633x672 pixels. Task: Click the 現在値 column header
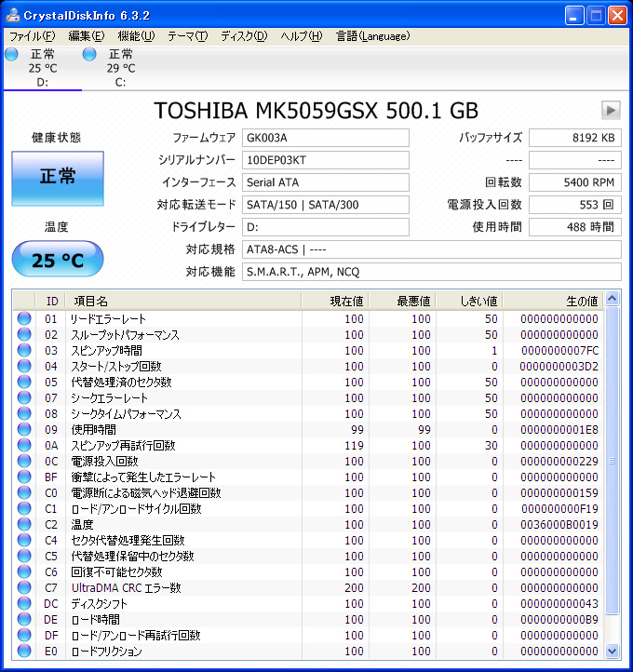click(335, 302)
